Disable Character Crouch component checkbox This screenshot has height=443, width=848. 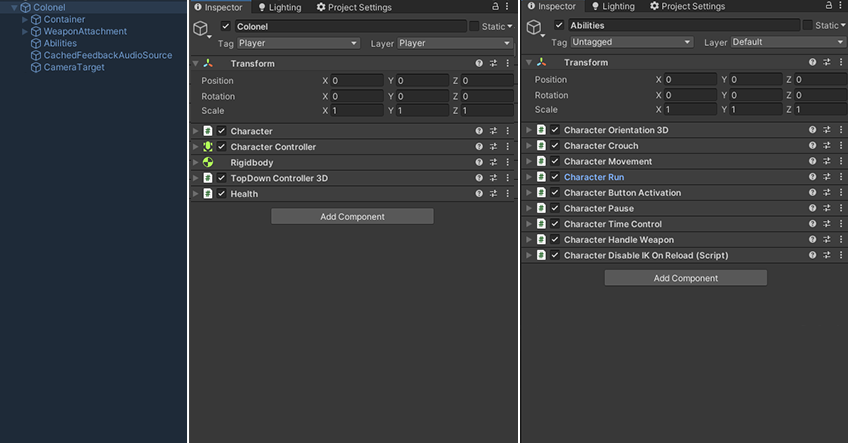555,146
